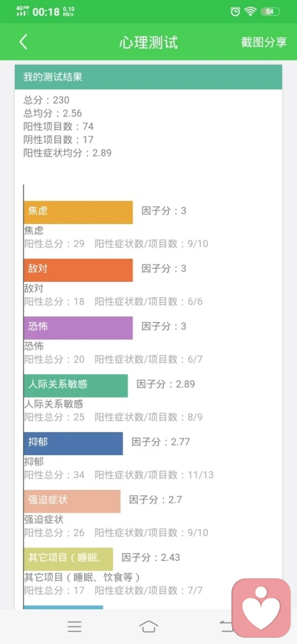Tap the Wi-Fi status icon

click(x=250, y=12)
